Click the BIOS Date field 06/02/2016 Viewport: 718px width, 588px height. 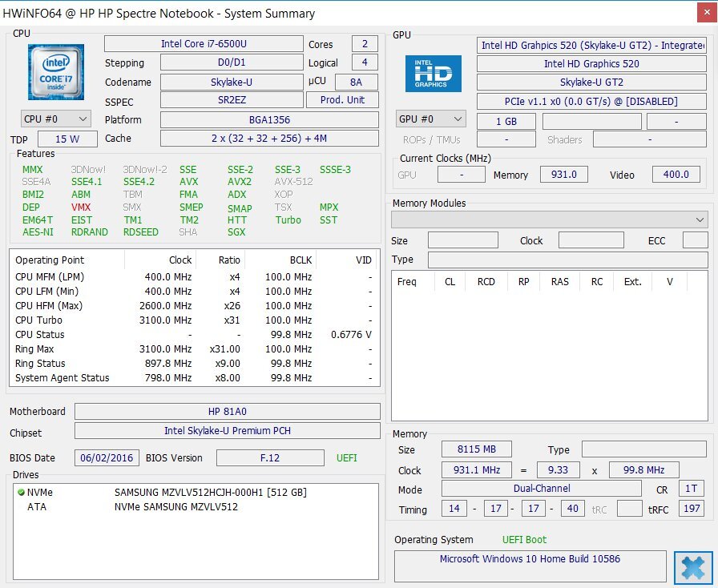[x=107, y=458]
